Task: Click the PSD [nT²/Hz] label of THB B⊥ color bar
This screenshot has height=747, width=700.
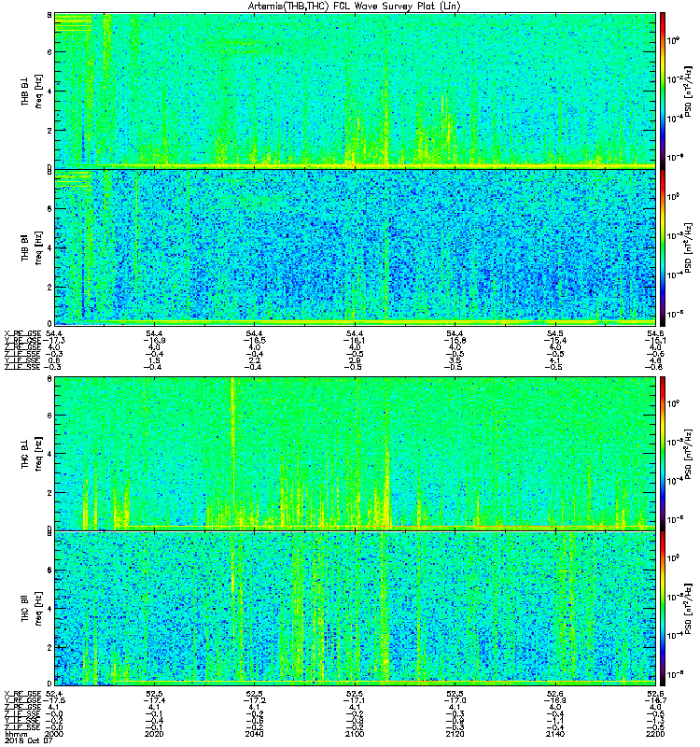Action: [689, 91]
